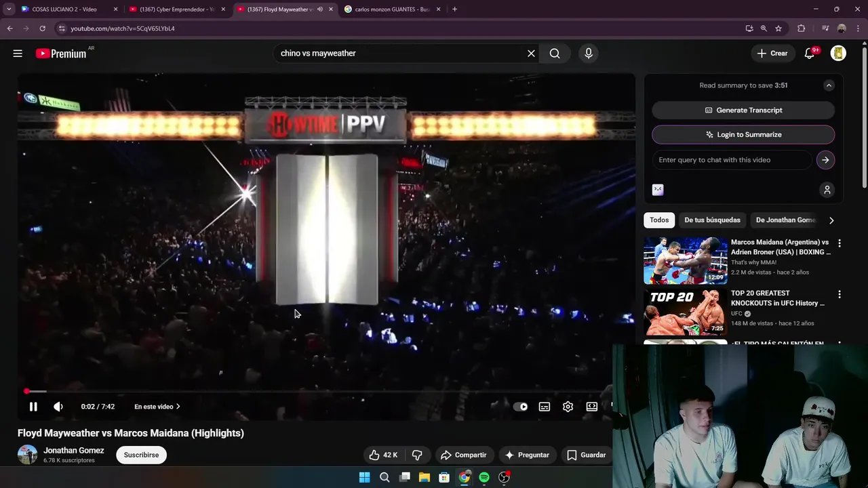Viewport: 868px width, 488px height.
Task: Go back in browser history
Action: point(10,28)
